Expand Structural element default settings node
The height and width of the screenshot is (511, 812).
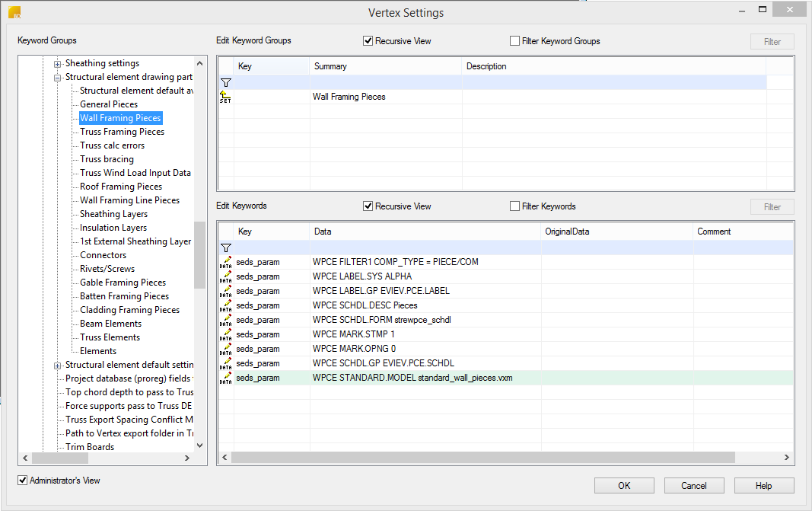tap(58, 366)
